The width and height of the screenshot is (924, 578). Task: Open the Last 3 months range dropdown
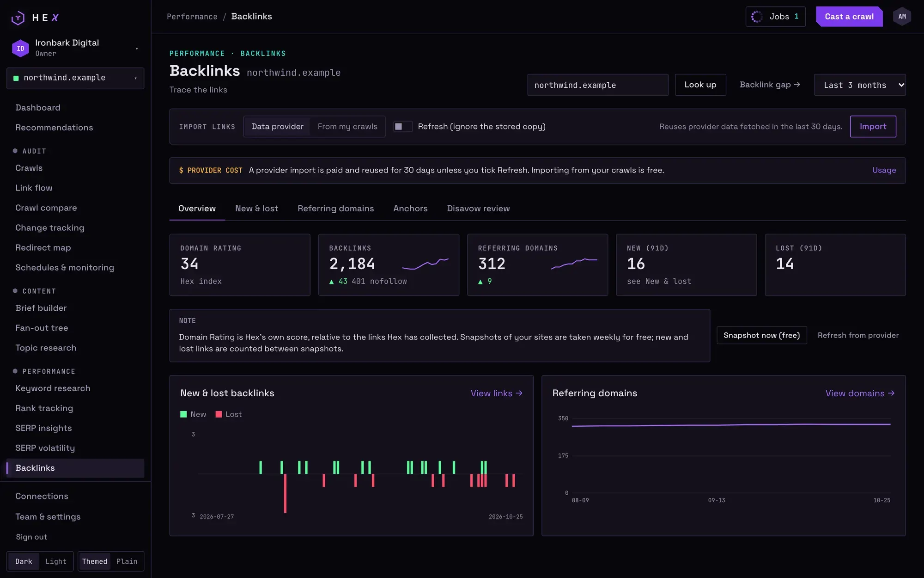[860, 85]
